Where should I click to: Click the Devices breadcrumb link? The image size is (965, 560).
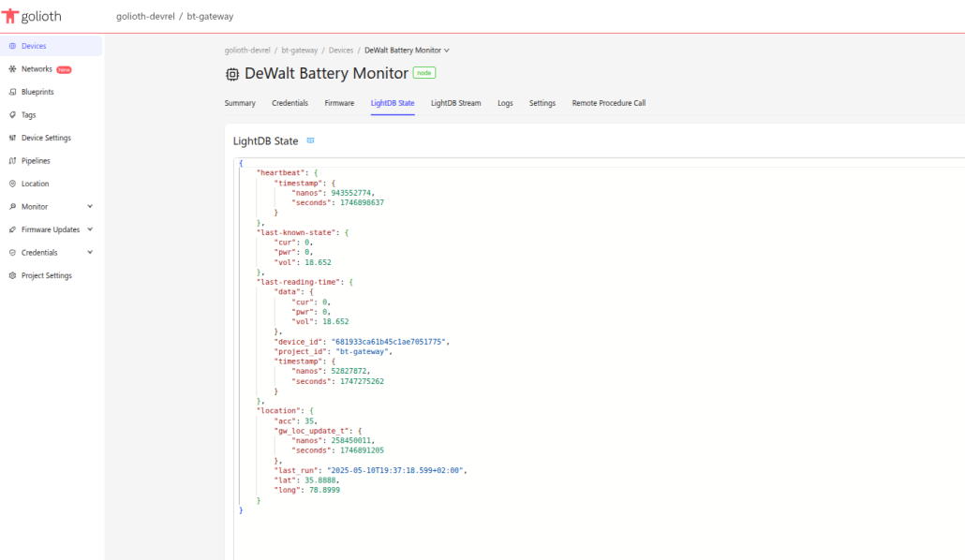[341, 51]
